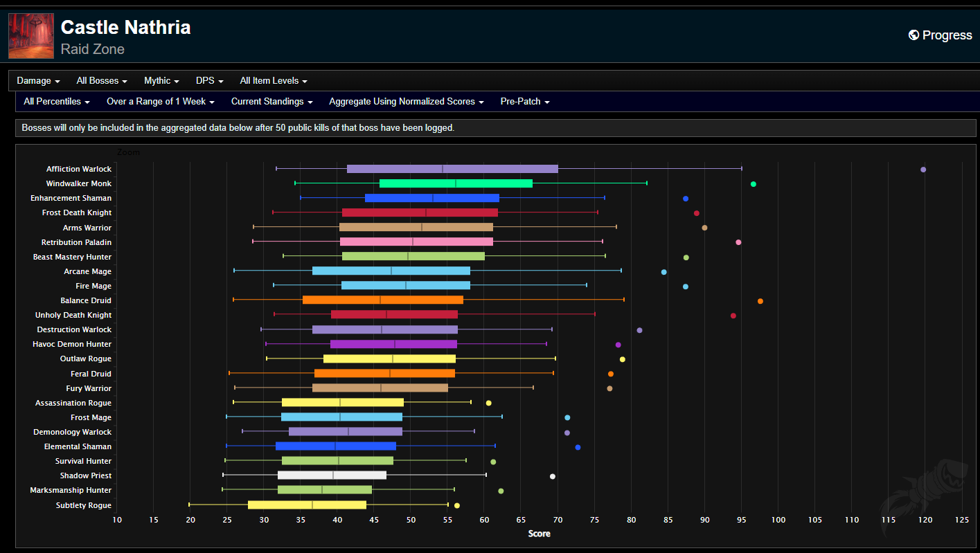Image resolution: width=980 pixels, height=553 pixels.
Task: Select the Outlaw Rogue row label
Action: pos(86,359)
